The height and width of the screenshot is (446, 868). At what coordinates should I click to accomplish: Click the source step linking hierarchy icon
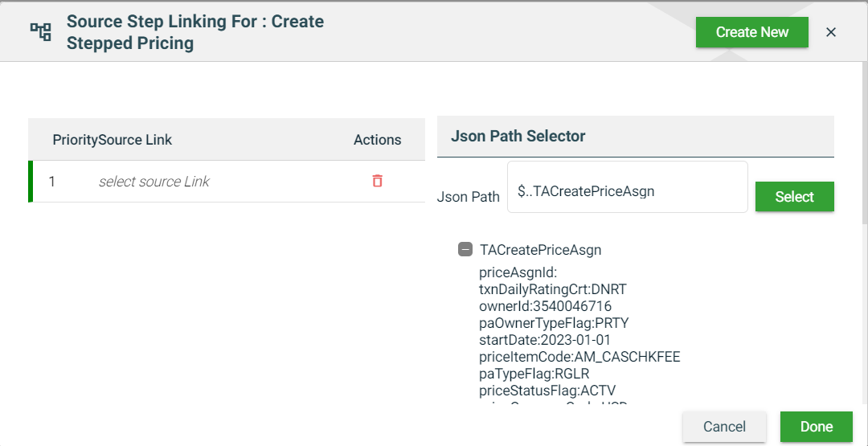[x=40, y=32]
